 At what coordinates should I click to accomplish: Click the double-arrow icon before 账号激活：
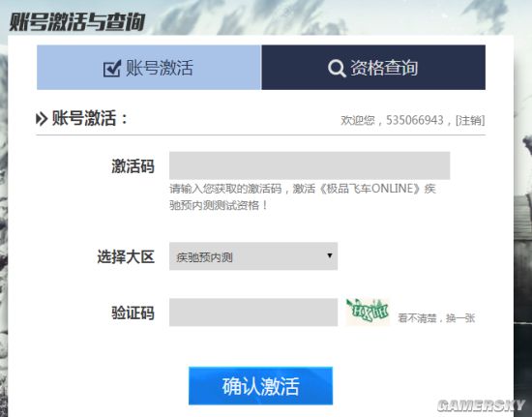[x=42, y=119]
